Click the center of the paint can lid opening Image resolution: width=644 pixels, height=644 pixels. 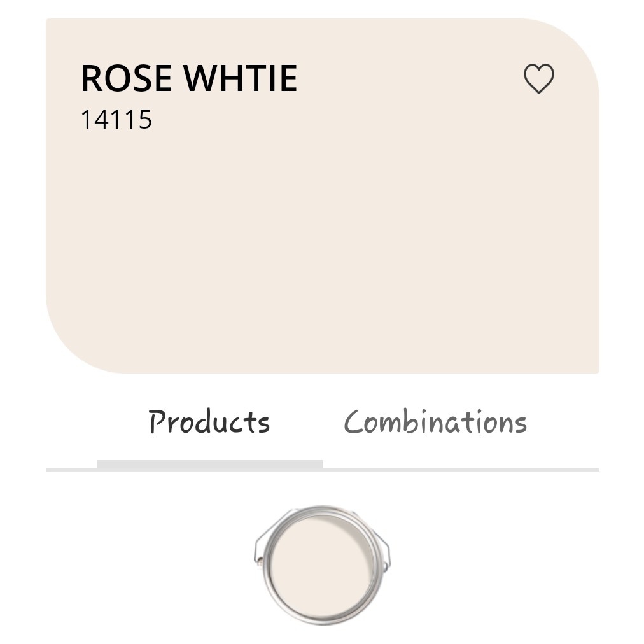(x=321, y=567)
